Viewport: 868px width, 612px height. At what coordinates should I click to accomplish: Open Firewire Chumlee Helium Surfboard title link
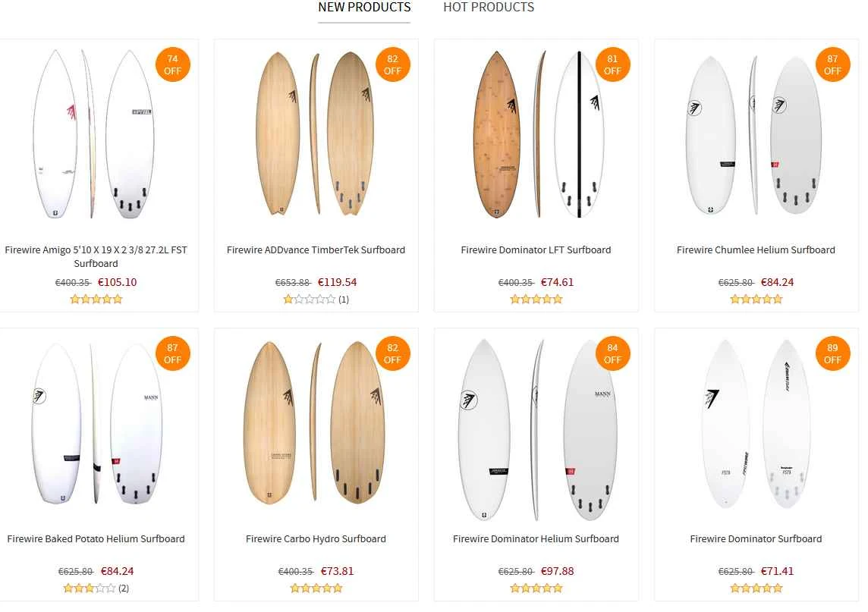point(756,250)
